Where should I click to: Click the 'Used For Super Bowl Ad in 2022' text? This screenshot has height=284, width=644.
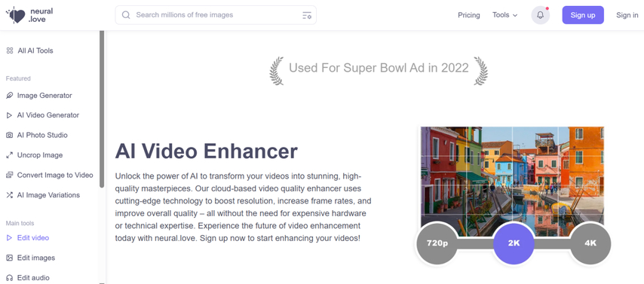point(379,68)
